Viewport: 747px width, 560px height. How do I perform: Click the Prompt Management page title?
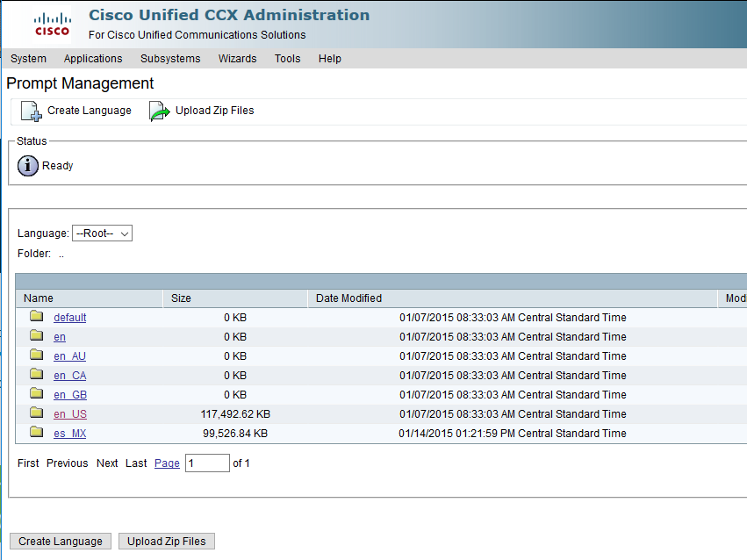coord(80,83)
